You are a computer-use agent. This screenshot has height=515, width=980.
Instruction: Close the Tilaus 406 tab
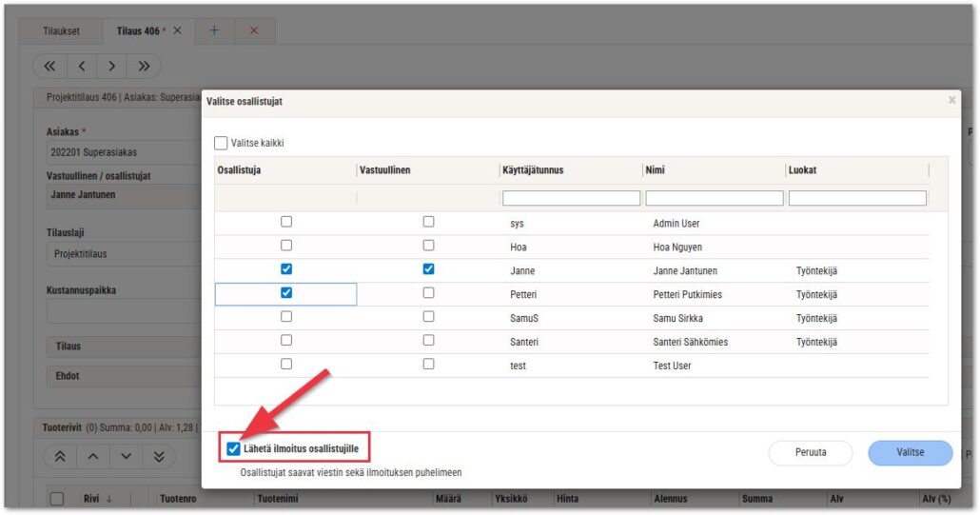click(177, 30)
